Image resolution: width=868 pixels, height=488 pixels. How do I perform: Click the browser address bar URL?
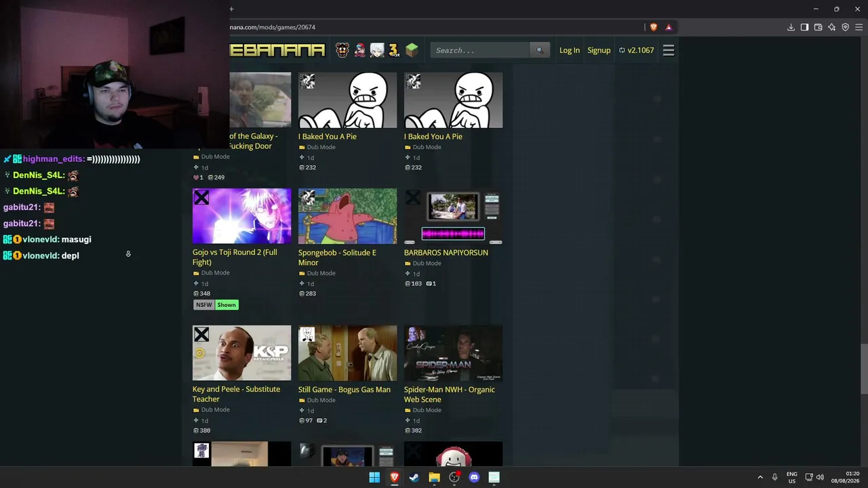pos(273,27)
